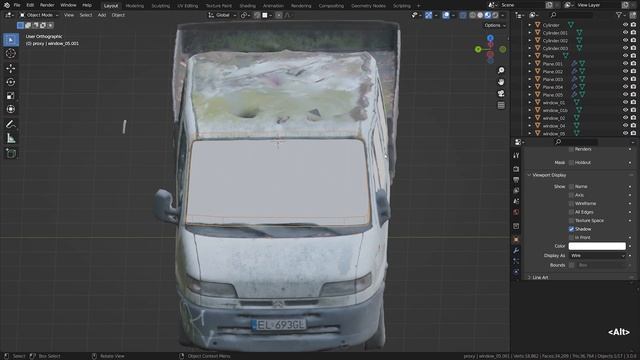
Task: Switch orthographic/perspective grid icon
Action: 501,105
